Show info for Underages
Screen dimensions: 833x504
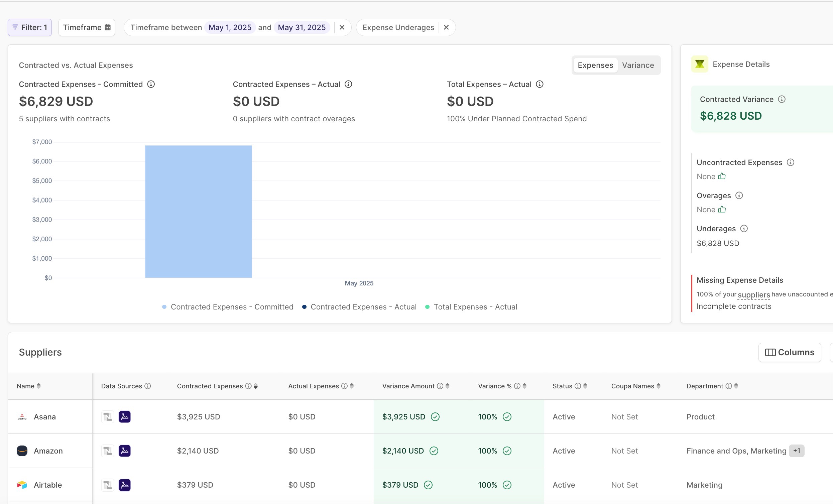point(744,229)
